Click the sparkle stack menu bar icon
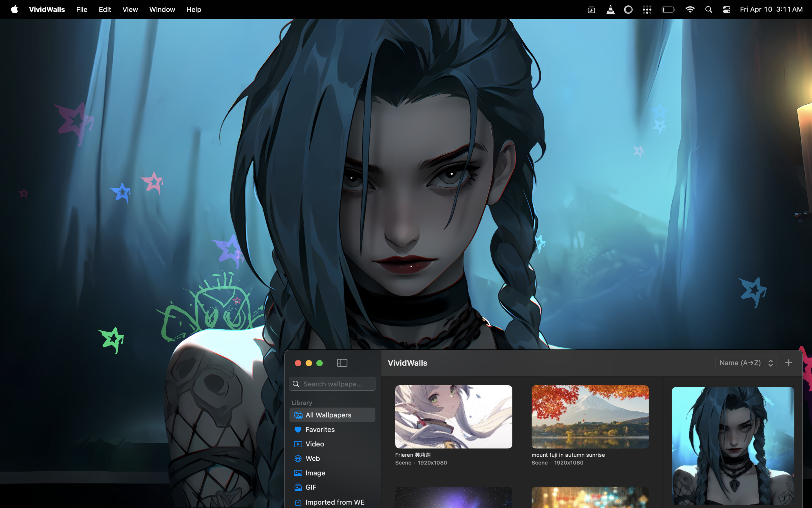The height and width of the screenshot is (508, 812). [591, 9]
